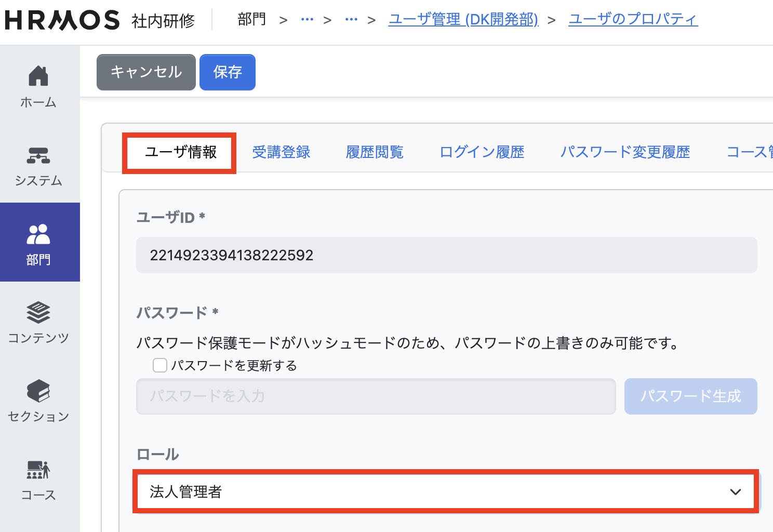
Task: Open the Home sidebar icon
Action: 38,76
